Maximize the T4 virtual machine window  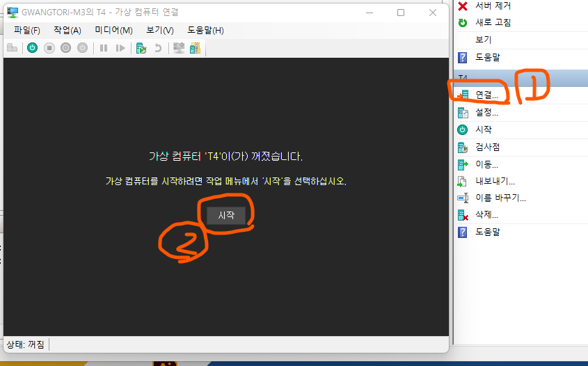(401, 13)
